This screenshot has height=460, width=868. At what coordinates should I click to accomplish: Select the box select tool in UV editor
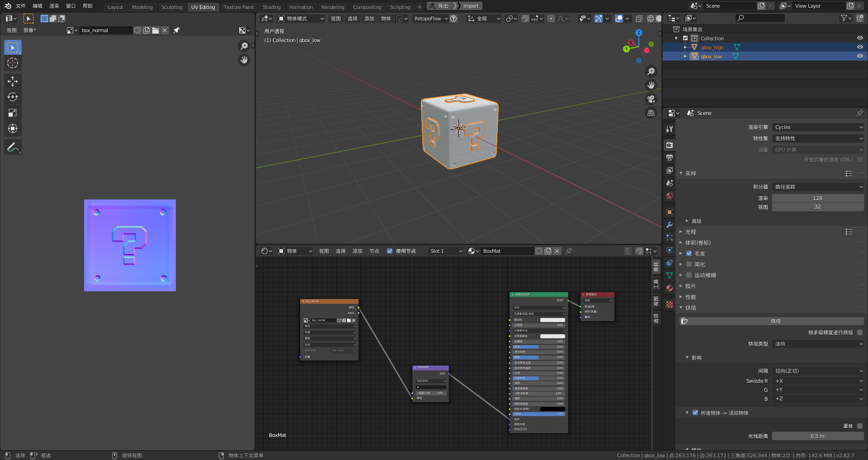tap(13, 47)
